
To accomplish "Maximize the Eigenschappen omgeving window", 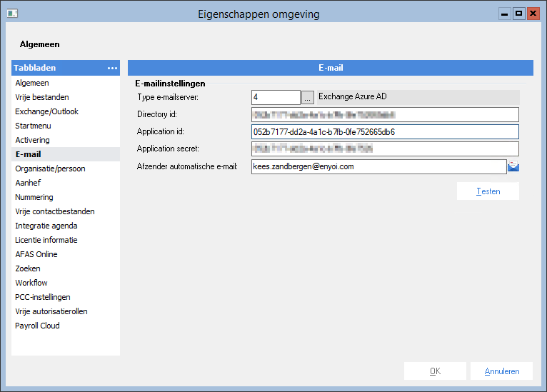I will click(x=518, y=14).
